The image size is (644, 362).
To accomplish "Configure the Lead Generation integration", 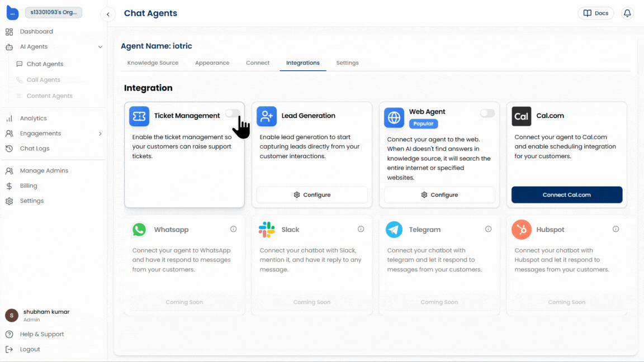I will (312, 194).
